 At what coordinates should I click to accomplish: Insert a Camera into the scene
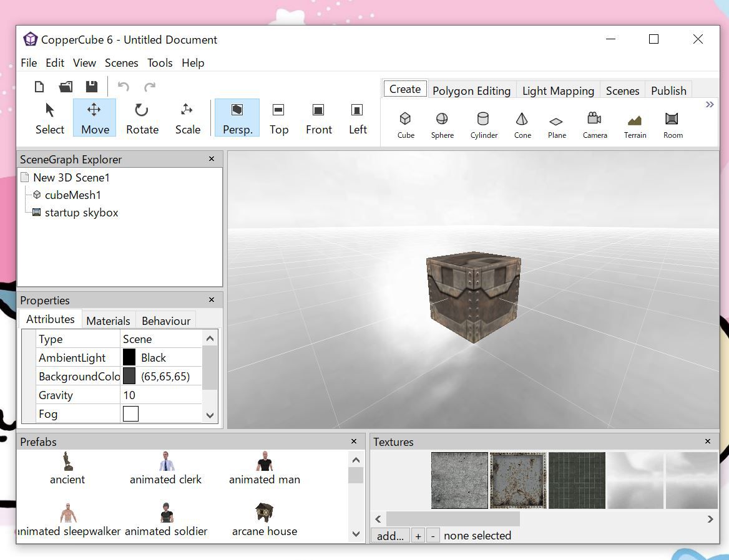pos(594,125)
